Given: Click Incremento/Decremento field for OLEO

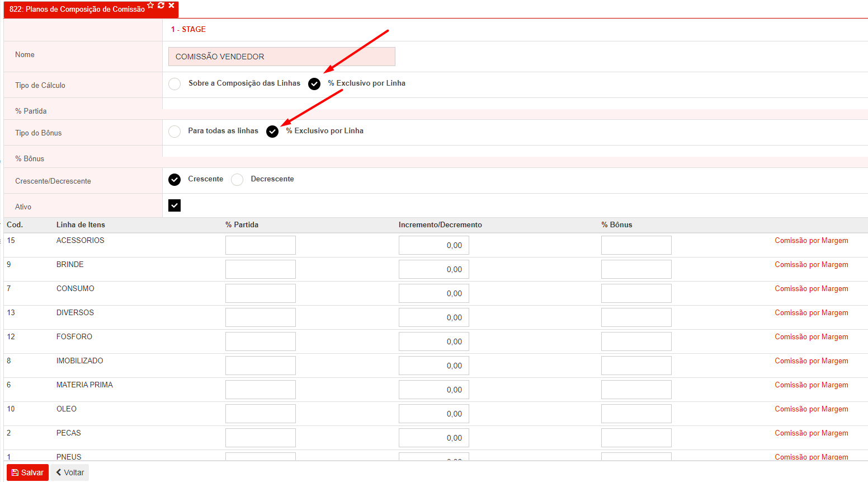Looking at the screenshot, I should coord(434,414).
